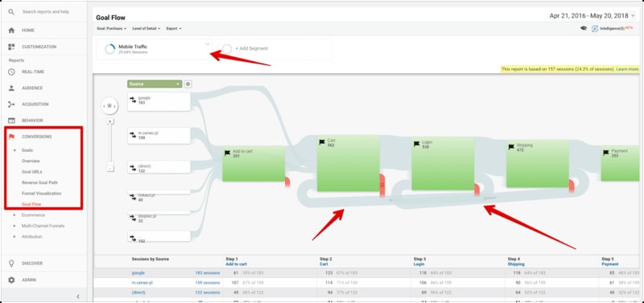
Task: Select the Goal Flow report
Action: click(x=31, y=204)
